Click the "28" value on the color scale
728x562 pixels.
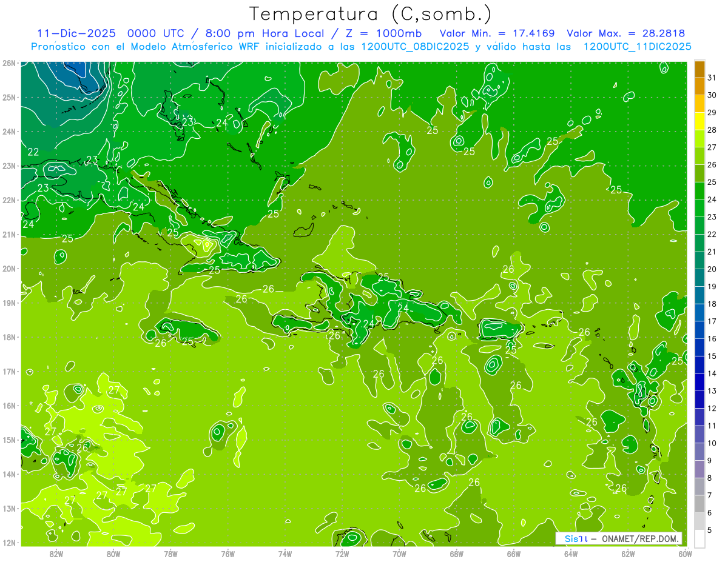(712, 130)
